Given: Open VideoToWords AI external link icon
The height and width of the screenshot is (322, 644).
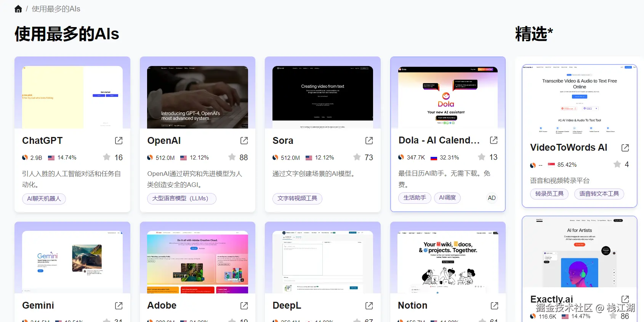Looking at the screenshot, I should click(625, 148).
